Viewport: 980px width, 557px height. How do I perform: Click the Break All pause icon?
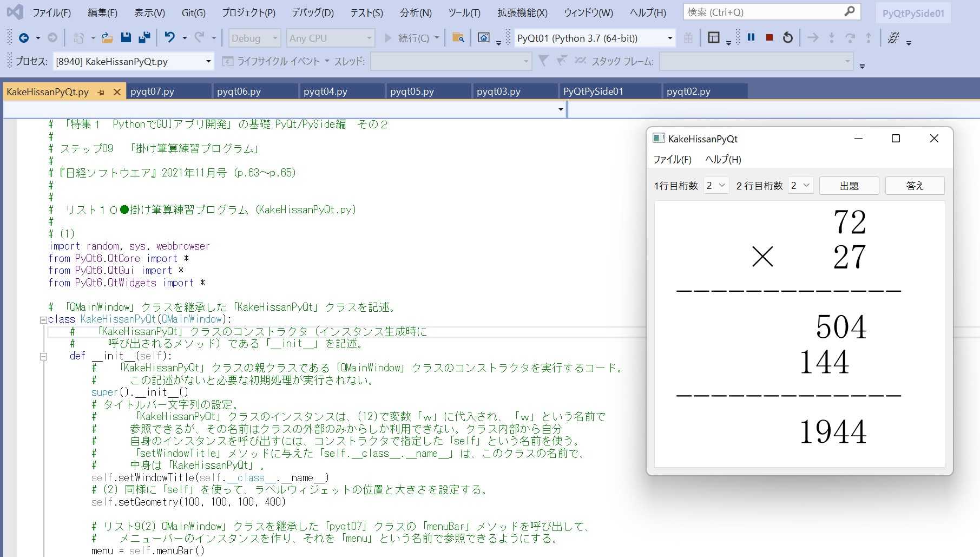pyautogui.click(x=750, y=37)
